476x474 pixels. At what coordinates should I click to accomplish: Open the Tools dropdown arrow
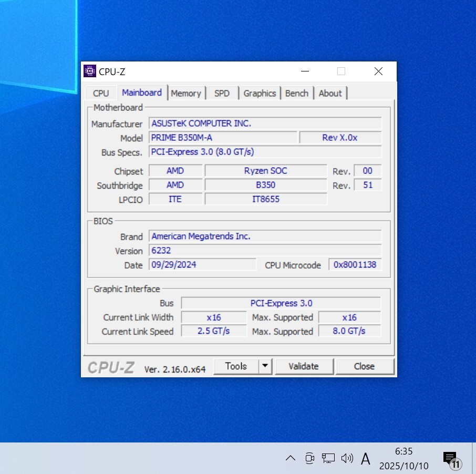[x=265, y=366]
